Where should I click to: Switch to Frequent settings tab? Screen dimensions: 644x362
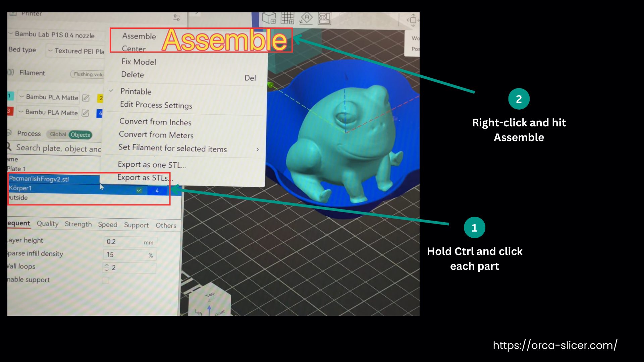click(19, 223)
